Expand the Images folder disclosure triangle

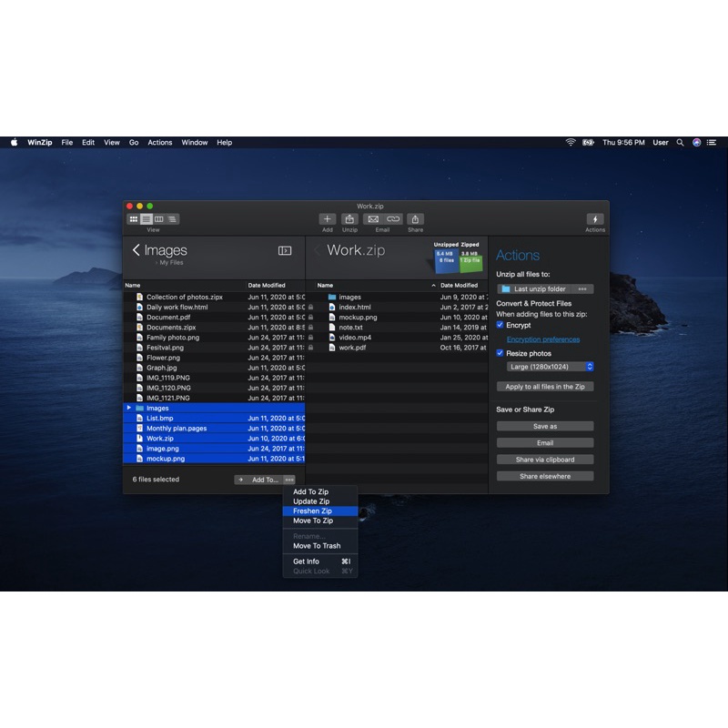[x=128, y=408]
